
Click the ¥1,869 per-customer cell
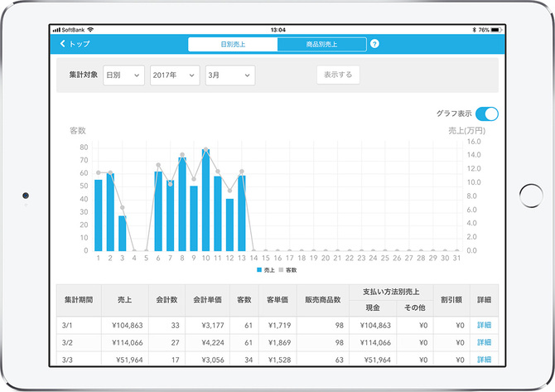coord(279,342)
